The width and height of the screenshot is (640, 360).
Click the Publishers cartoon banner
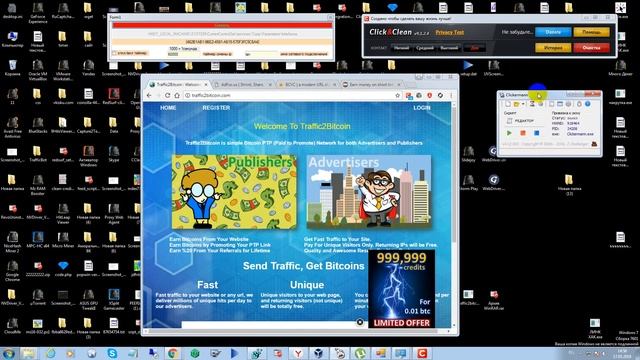[x=234, y=191]
